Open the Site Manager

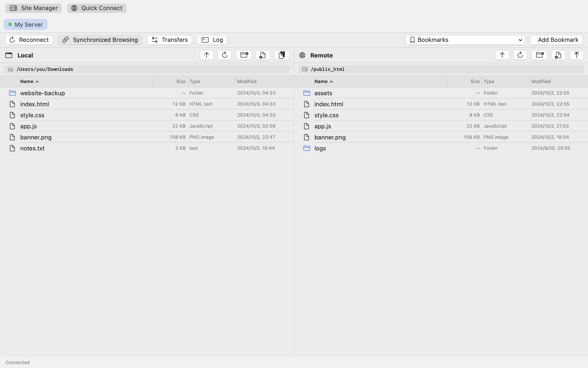click(x=34, y=8)
